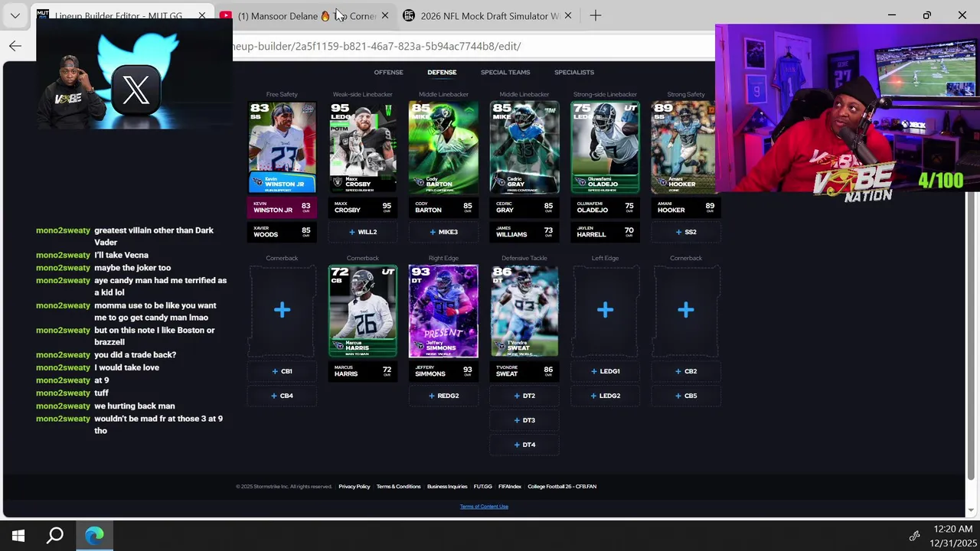
Task: Add player to empty Left Edge slot
Action: pyautogui.click(x=605, y=310)
